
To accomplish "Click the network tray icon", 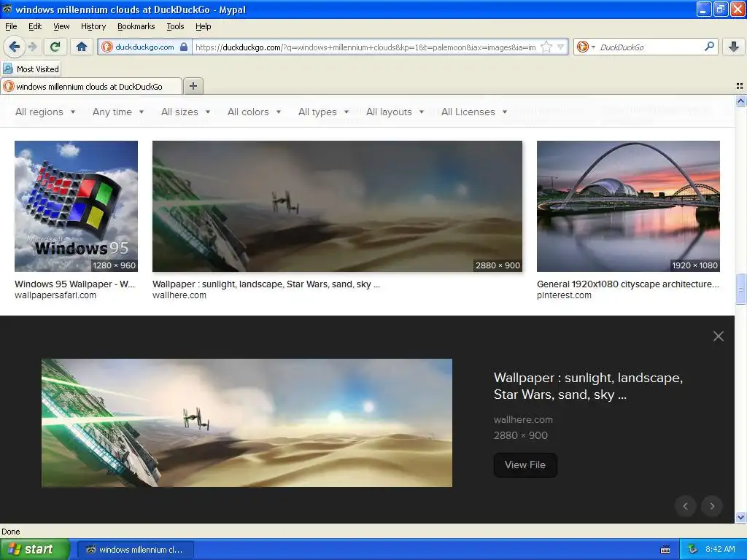I will click(x=692, y=549).
